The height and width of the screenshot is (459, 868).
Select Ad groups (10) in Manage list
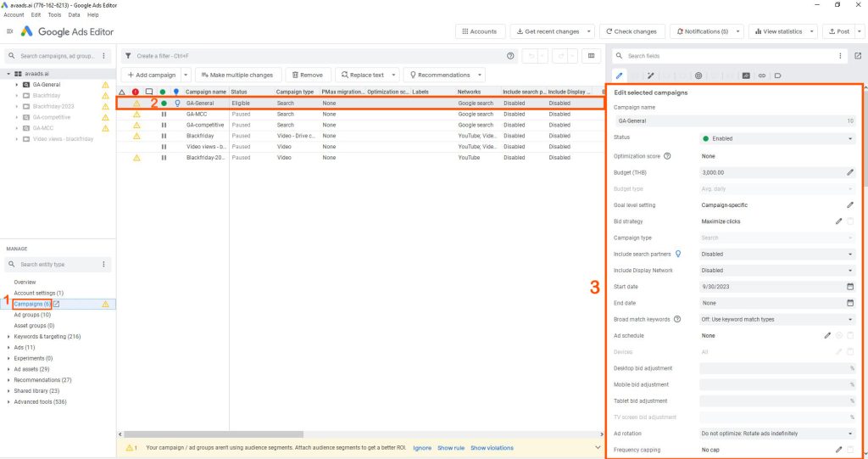pyautogui.click(x=32, y=315)
